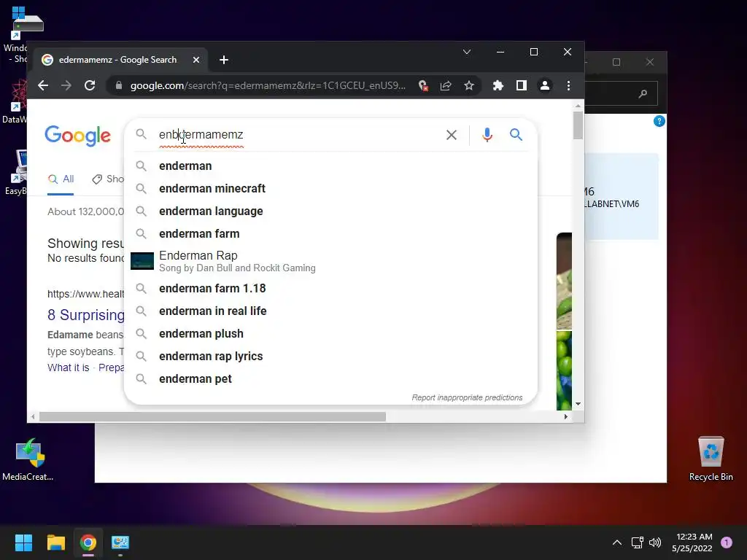Image resolution: width=747 pixels, height=560 pixels.
Task: Click the padlock site info icon
Action: pos(119,86)
